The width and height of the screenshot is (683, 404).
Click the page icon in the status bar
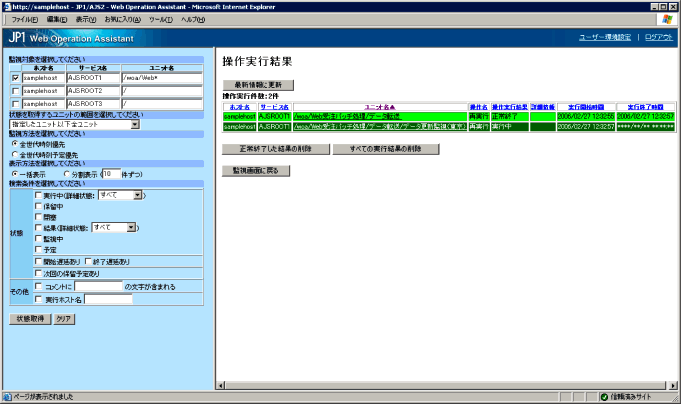[7, 397]
